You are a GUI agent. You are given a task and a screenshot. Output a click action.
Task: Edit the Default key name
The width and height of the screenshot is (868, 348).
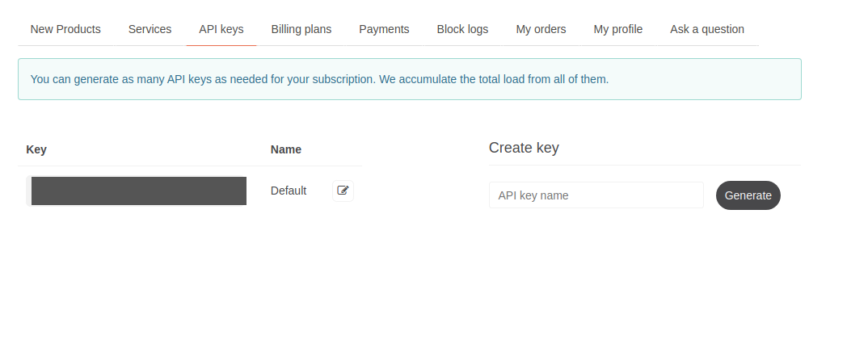pyautogui.click(x=343, y=191)
